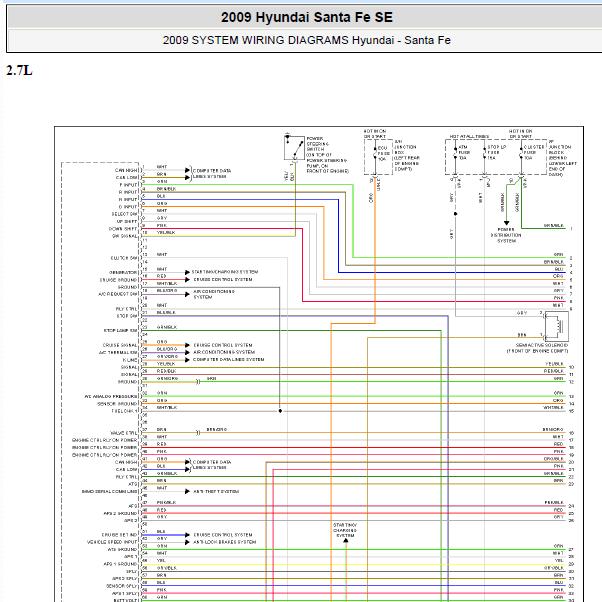602x602 pixels.
Task: Click "CRUISE CONTROL SYSTEM" on CRUISE SET IND row
Action: pos(223,535)
